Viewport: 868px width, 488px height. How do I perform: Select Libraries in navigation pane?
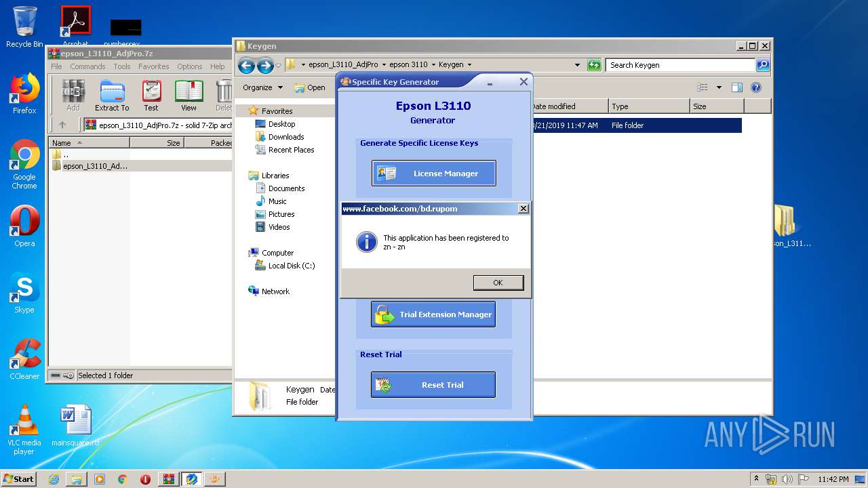coord(275,176)
